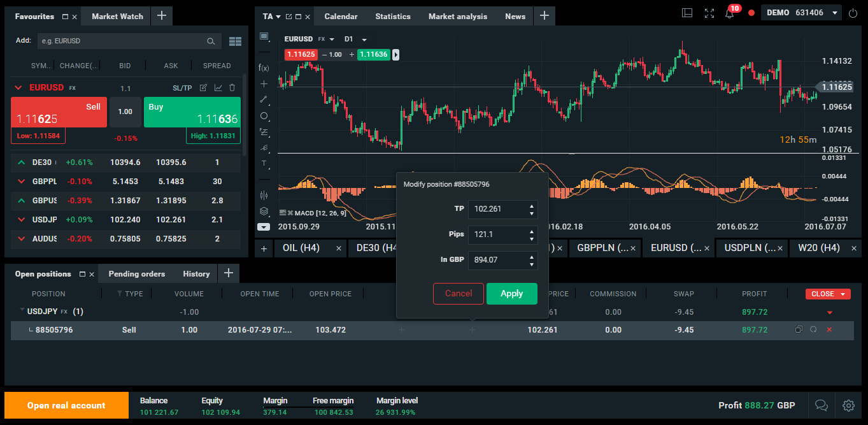Click Open real account button
This screenshot has height=425, width=868.
66,405
